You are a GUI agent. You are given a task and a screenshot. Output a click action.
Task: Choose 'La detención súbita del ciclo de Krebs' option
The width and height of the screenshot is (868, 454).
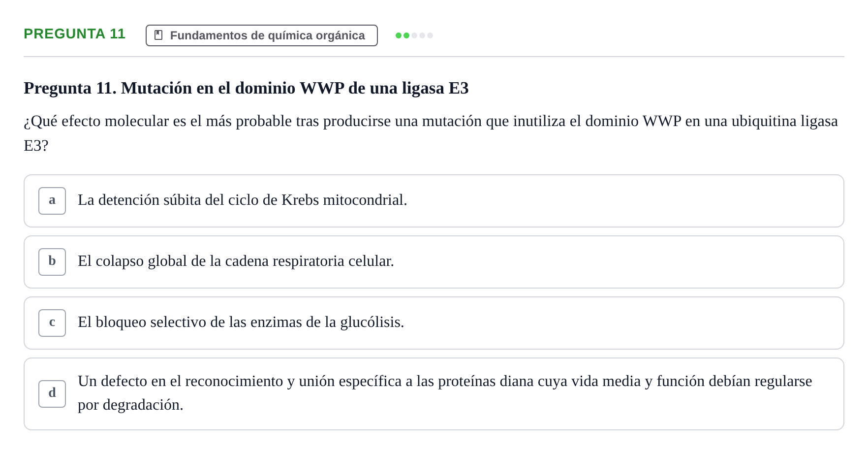[x=434, y=201]
